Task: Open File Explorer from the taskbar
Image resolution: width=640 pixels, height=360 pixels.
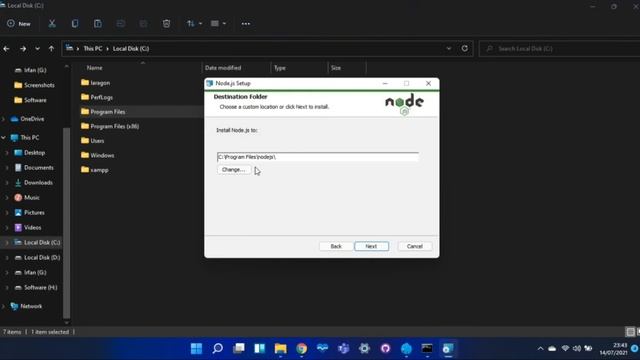Action: click(x=280, y=349)
